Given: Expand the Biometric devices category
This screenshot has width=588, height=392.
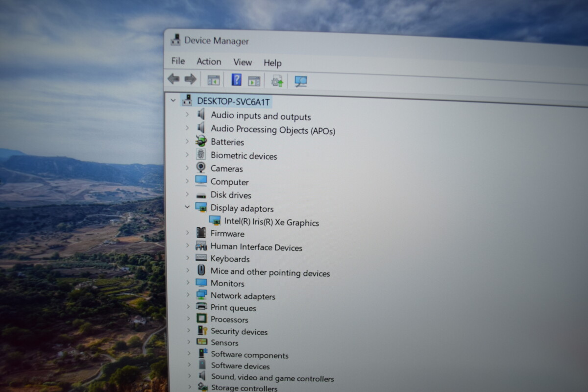Looking at the screenshot, I should (187, 154).
